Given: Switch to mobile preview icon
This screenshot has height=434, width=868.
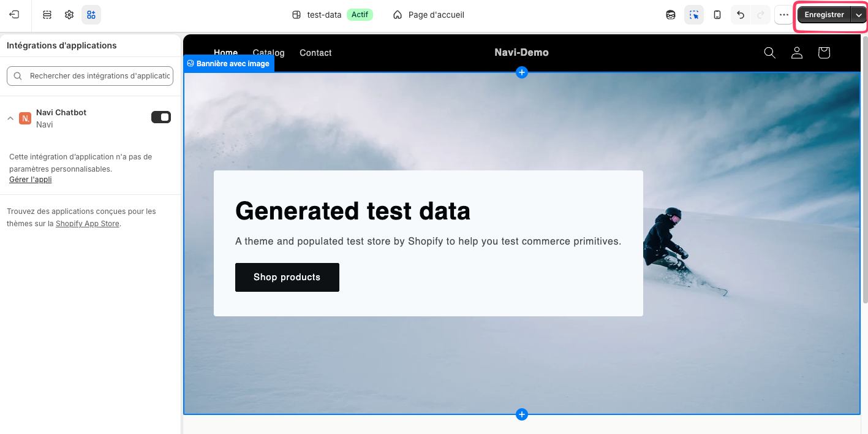Looking at the screenshot, I should pos(717,15).
